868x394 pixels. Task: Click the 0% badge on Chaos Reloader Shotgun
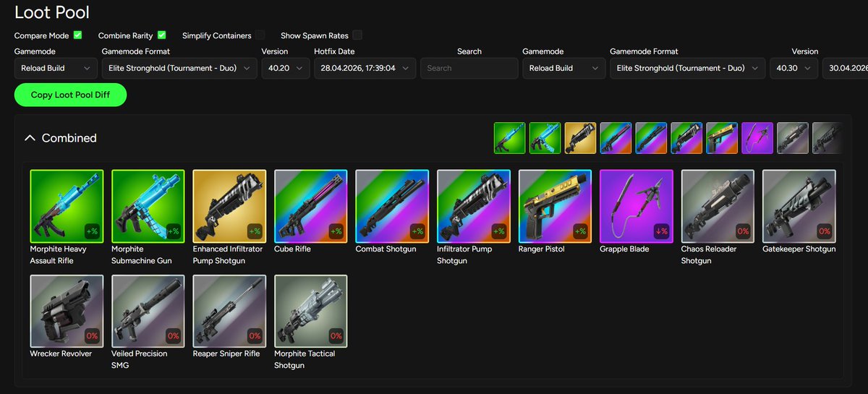click(743, 231)
